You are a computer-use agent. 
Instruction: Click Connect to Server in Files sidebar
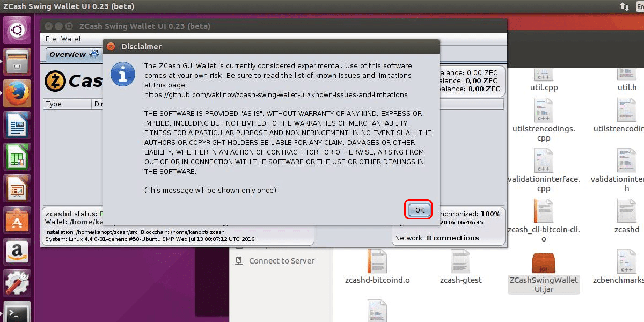[x=275, y=261]
